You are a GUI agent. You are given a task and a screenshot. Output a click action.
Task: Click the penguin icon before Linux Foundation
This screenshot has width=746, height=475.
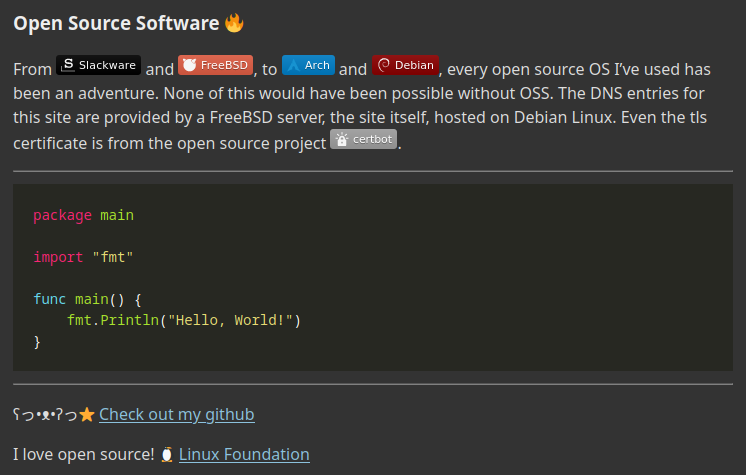tap(167, 454)
